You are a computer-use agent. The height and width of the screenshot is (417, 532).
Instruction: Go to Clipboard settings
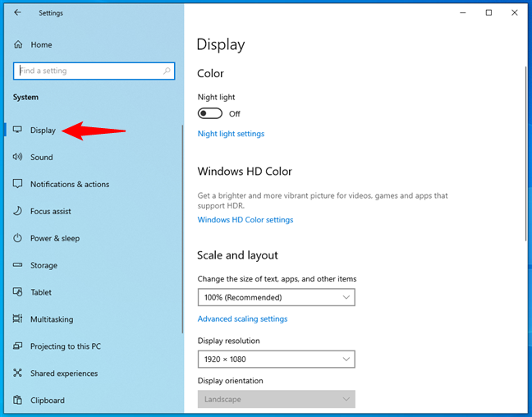pyautogui.click(x=48, y=401)
